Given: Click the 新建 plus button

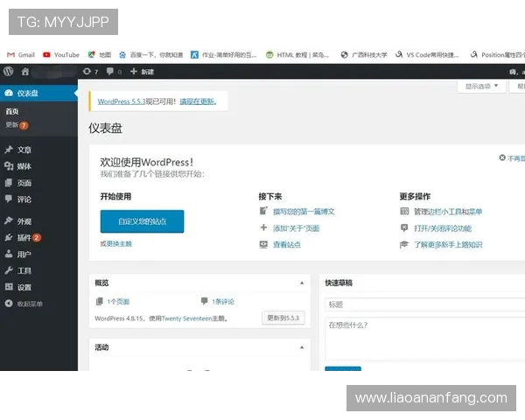Looking at the screenshot, I should coord(142,72).
